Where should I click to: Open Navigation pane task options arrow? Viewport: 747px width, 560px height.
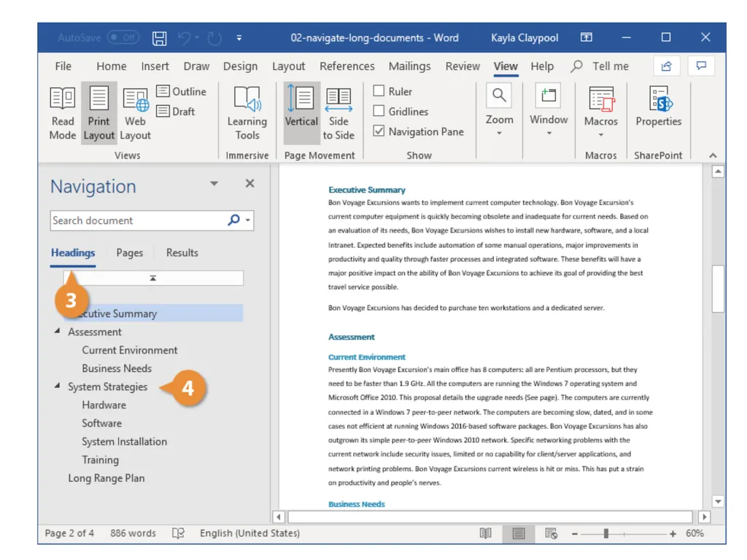214,183
